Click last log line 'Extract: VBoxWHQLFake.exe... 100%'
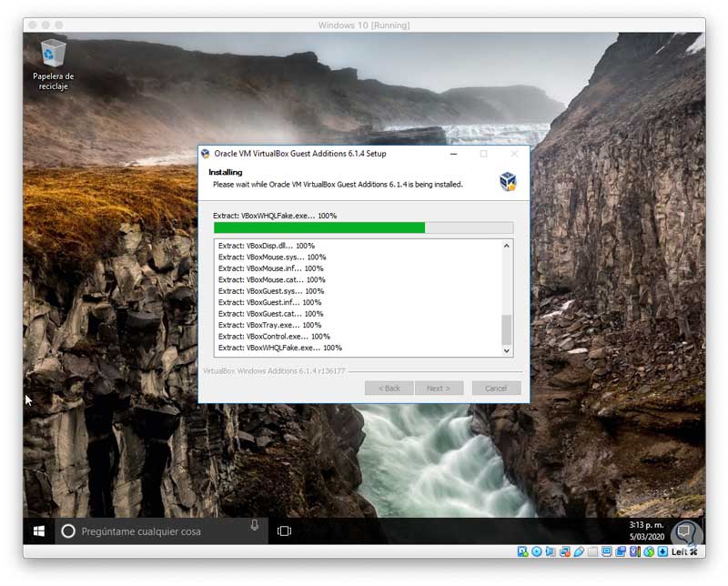Image resolution: width=728 pixels, height=586 pixels. 280,348
